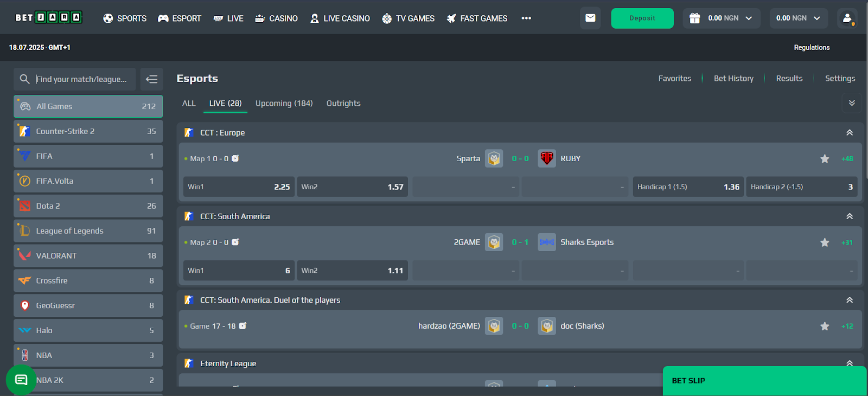The image size is (868, 396).
Task: Open the bonus balance 0.00 NGN dropdown
Action: click(x=722, y=18)
